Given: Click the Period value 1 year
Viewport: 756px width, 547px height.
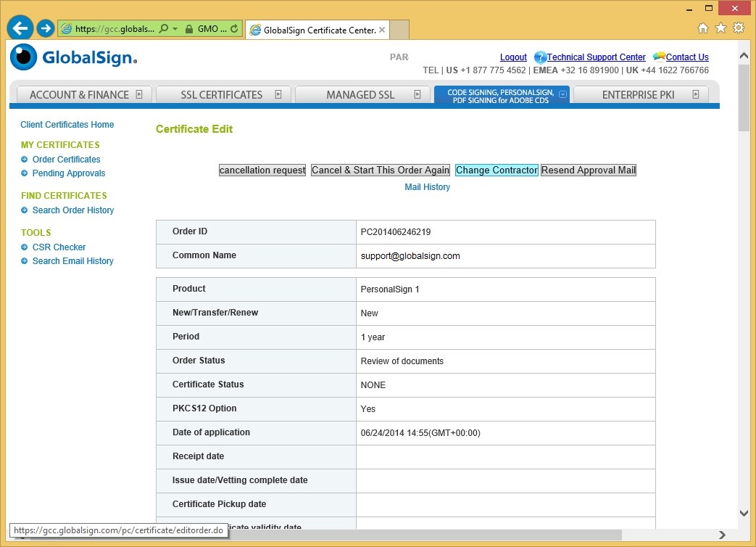Looking at the screenshot, I should click(373, 337).
